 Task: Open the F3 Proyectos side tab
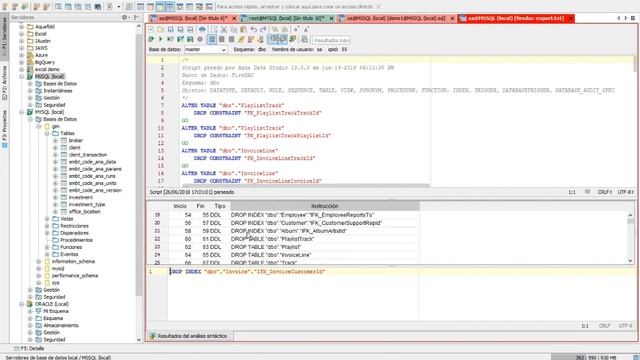pyautogui.click(x=4, y=129)
